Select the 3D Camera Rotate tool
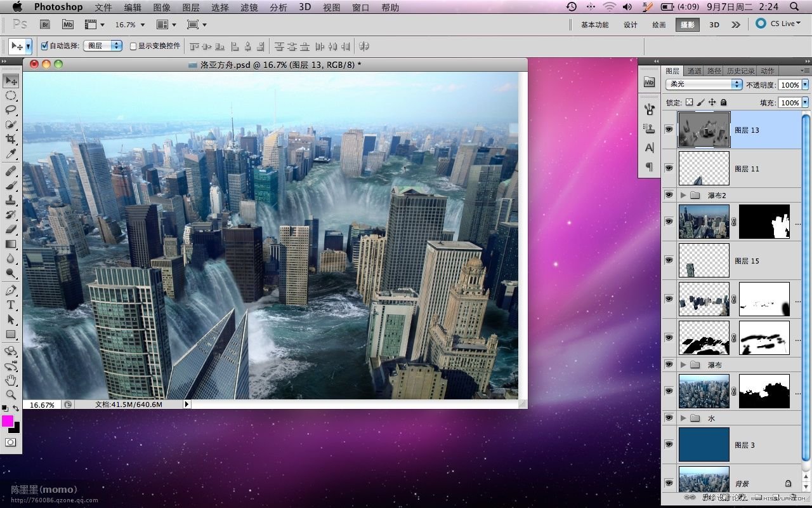 tap(11, 366)
